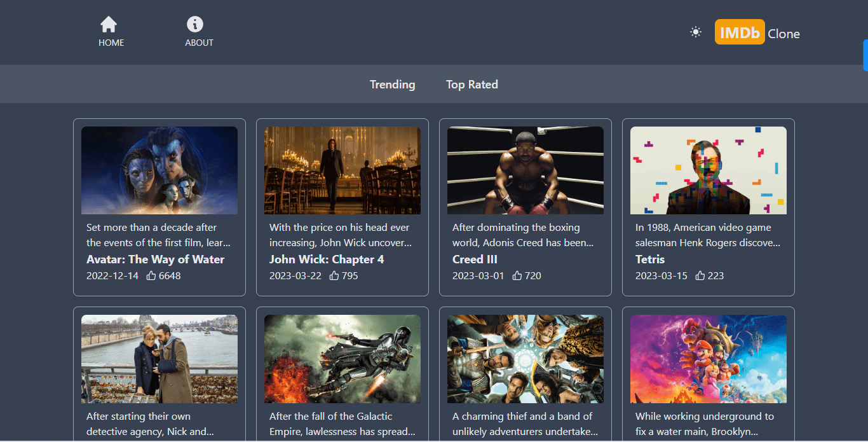This screenshot has height=442, width=868.
Task: Click description 'After dominating the boxing world'
Action: [524, 235]
